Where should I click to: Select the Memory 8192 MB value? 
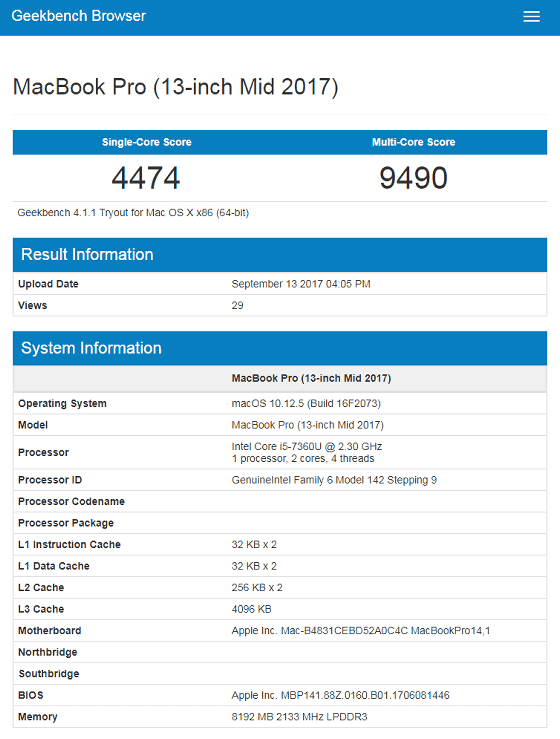tap(299, 717)
